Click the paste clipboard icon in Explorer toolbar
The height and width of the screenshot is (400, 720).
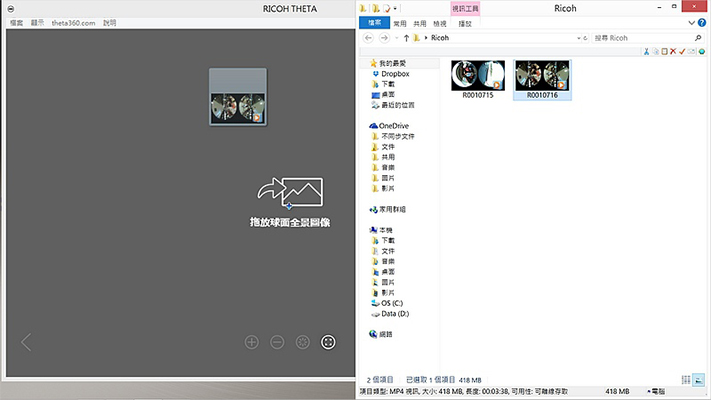tap(664, 51)
